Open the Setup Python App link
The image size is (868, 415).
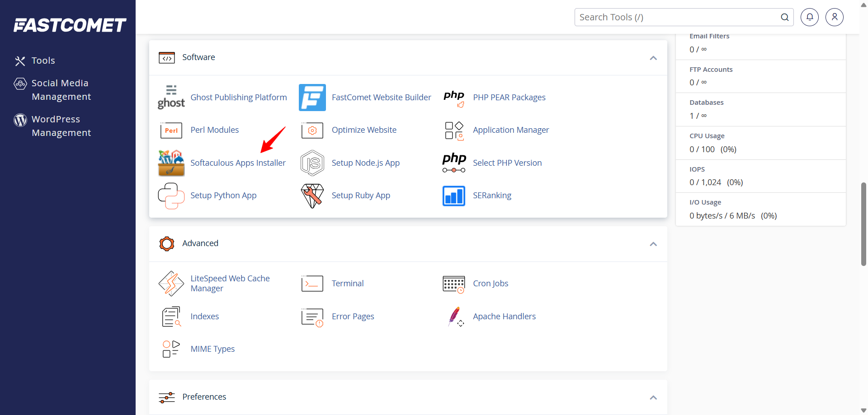pyautogui.click(x=223, y=196)
